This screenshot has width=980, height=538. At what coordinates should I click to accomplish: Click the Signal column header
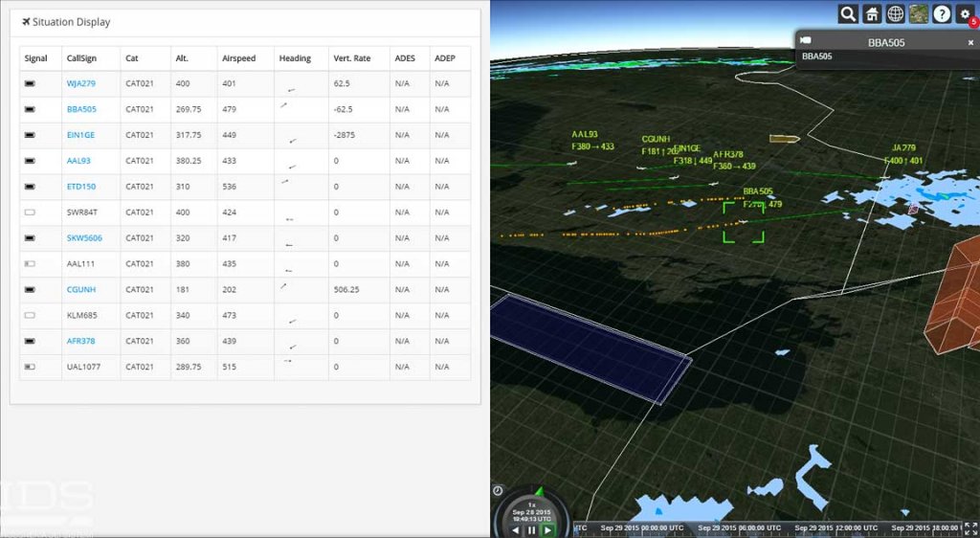pyautogui.click(x=35, y=58)
